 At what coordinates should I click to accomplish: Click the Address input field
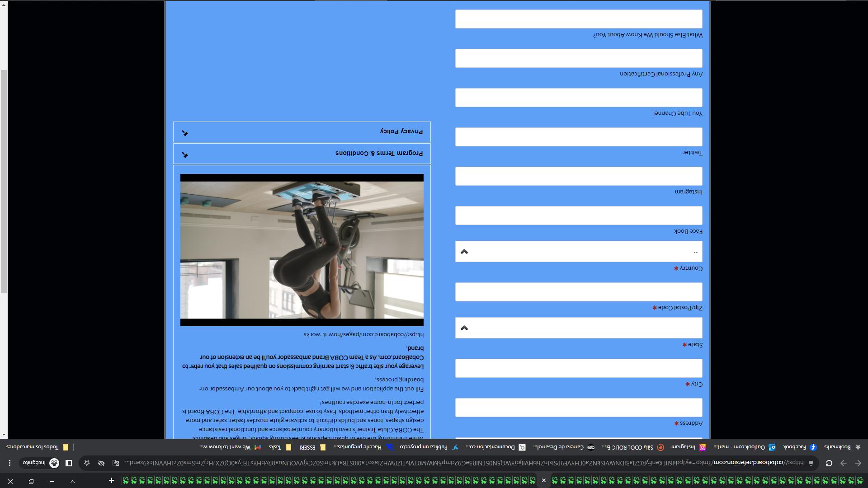coord(579,408)
